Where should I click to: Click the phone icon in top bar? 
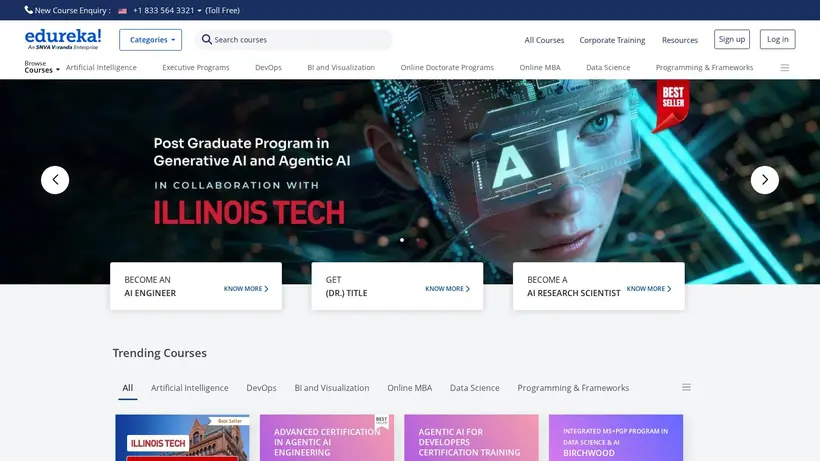[29, 10]
